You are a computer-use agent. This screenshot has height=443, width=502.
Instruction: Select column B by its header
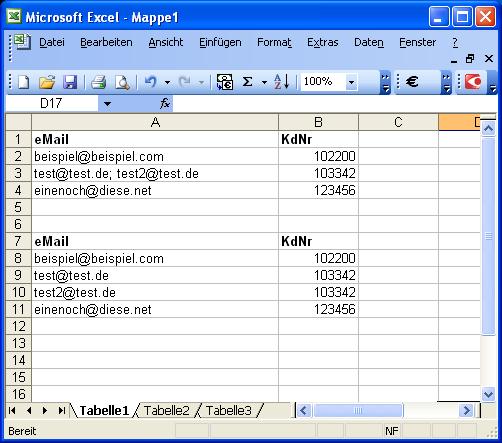click(x=318, y=122)
